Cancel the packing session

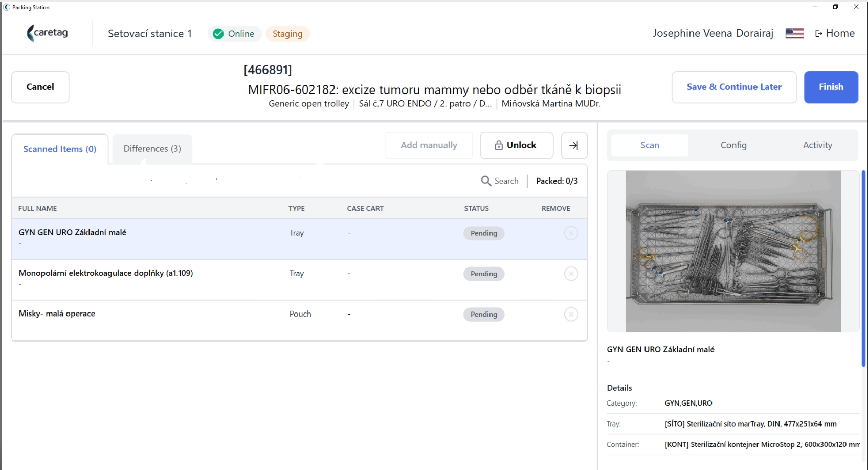pos(40,87)
